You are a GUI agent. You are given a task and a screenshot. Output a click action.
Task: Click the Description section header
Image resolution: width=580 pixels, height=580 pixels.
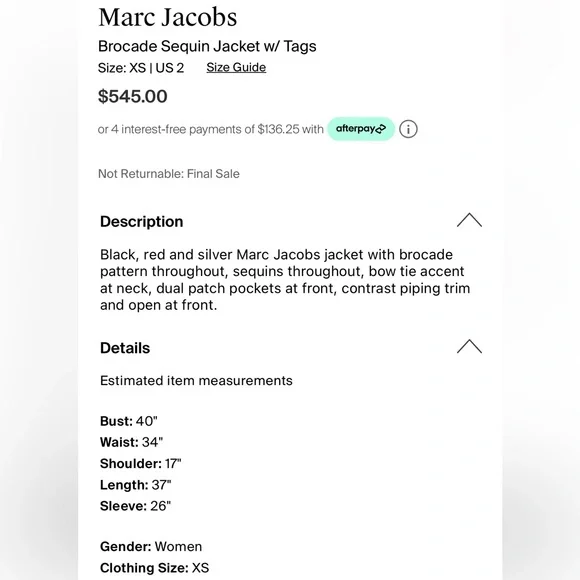coord(142,222)
